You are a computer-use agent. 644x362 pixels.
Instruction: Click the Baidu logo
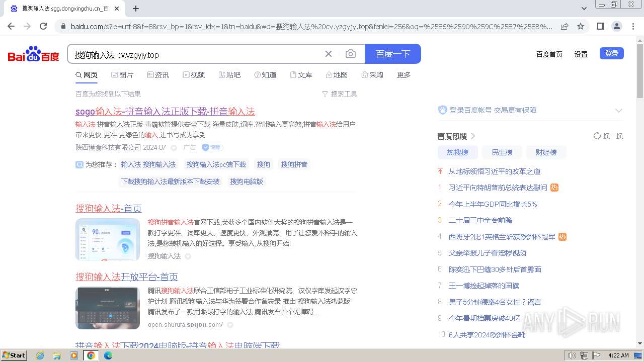tap(34, 54)
